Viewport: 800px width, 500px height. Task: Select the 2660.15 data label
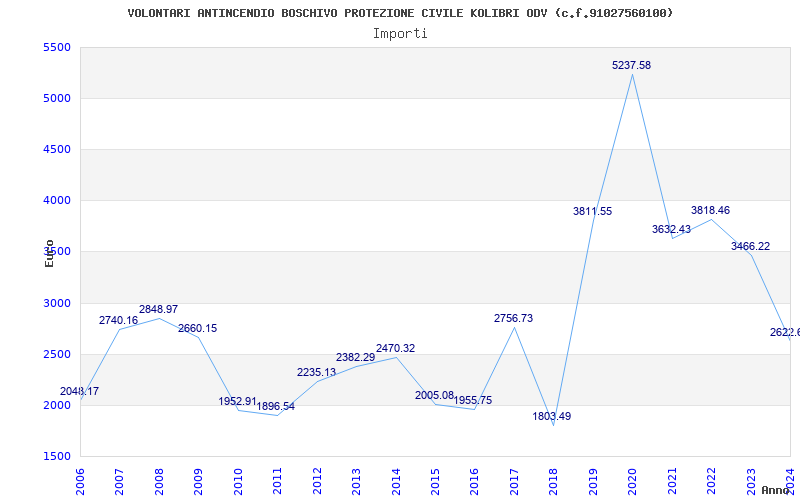tap(197, 329)
